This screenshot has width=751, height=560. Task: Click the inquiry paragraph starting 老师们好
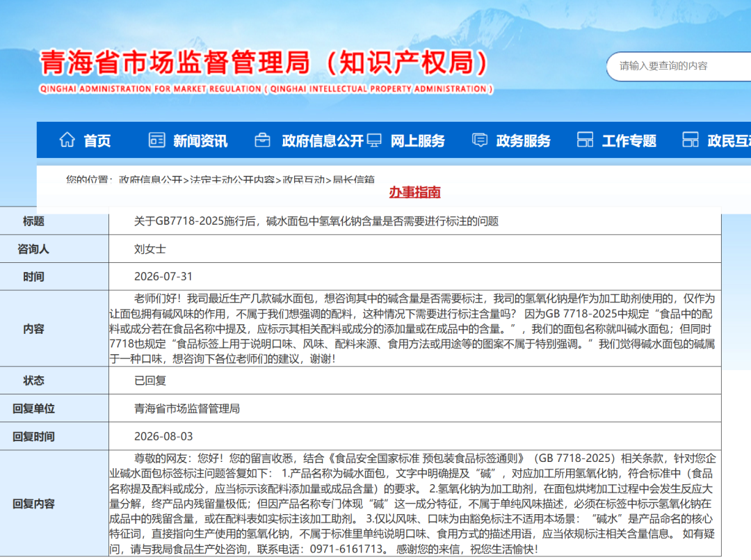pyautogui.click(x=412, y=328)
